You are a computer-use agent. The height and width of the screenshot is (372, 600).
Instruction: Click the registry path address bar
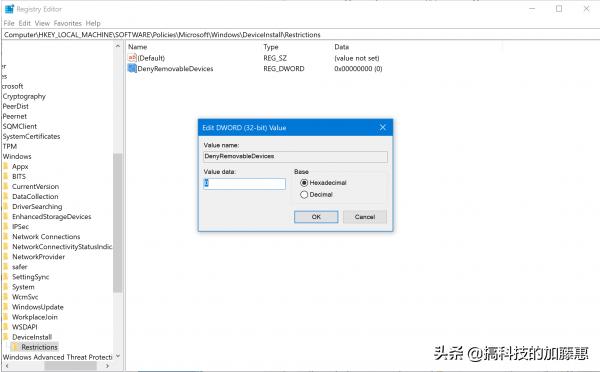301,34
